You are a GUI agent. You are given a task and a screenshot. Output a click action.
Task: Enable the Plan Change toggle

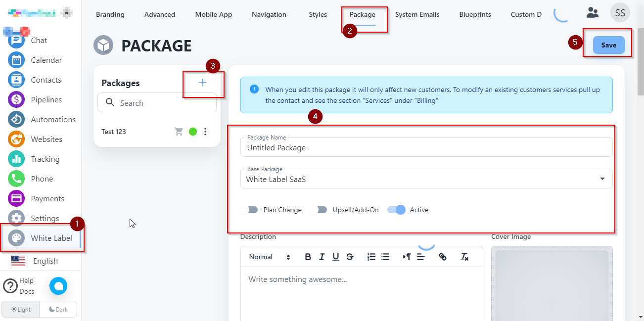click(250, 210)
